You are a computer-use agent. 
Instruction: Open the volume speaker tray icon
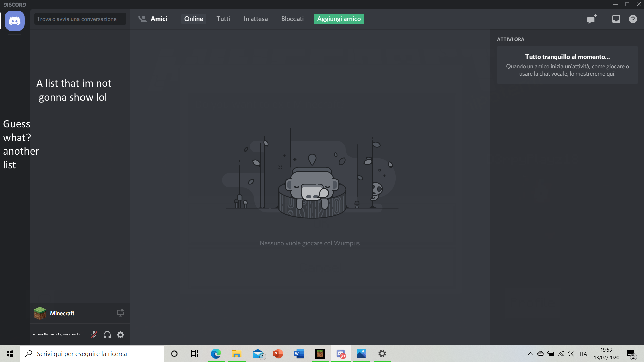tap(571, 354)
